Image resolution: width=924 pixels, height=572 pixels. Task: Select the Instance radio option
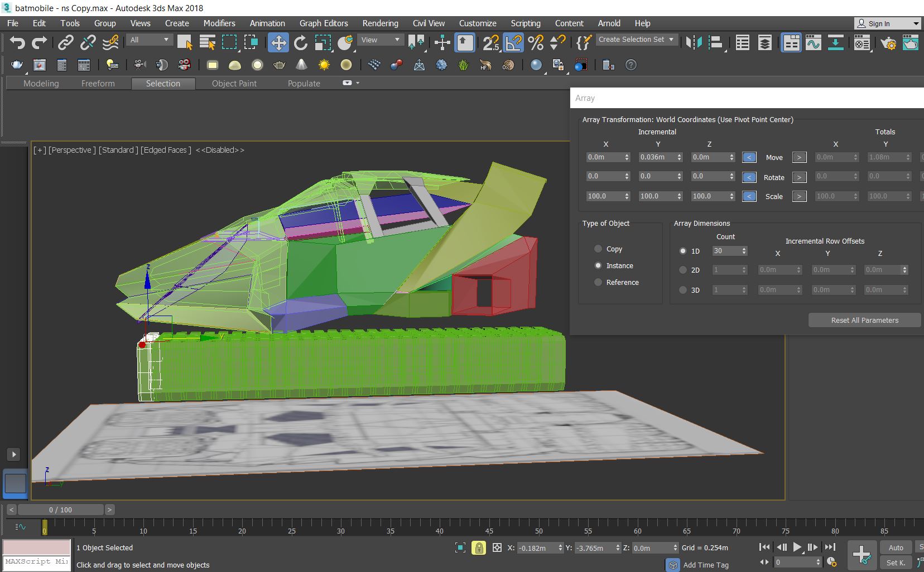pyautogui.click(x=598, y=265)
